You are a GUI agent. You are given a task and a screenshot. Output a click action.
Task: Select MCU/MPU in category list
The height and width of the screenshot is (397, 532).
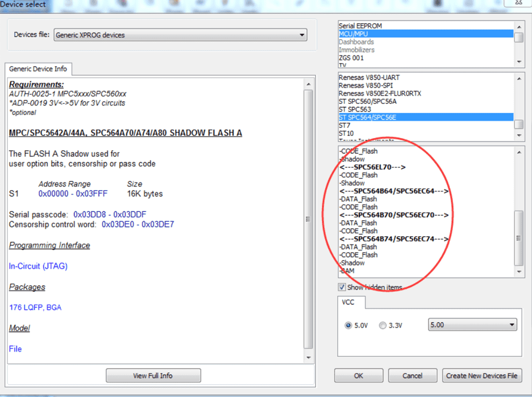(426, 34)
